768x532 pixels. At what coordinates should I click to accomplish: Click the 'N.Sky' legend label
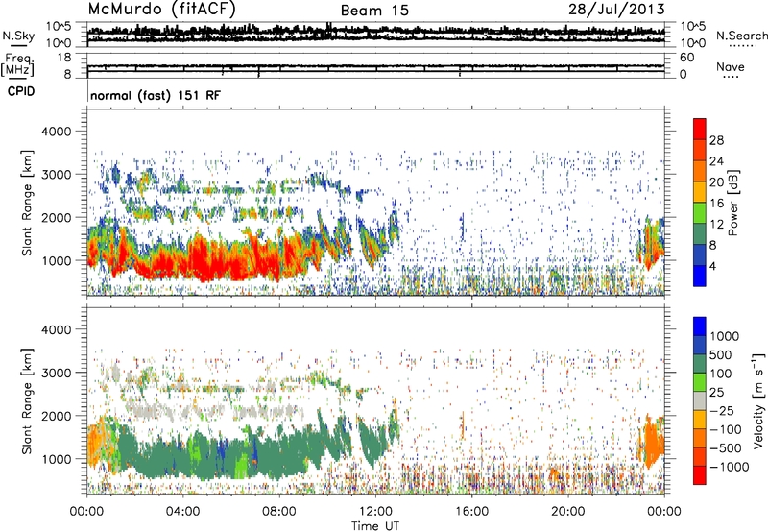click(x=18, y=36)
